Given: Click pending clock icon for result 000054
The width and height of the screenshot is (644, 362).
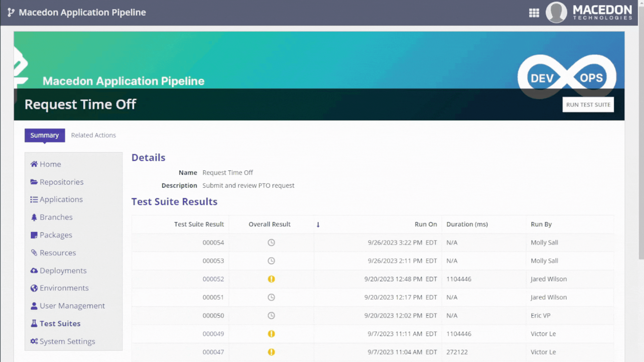Looking at the screenshot, I should (271, 243).
